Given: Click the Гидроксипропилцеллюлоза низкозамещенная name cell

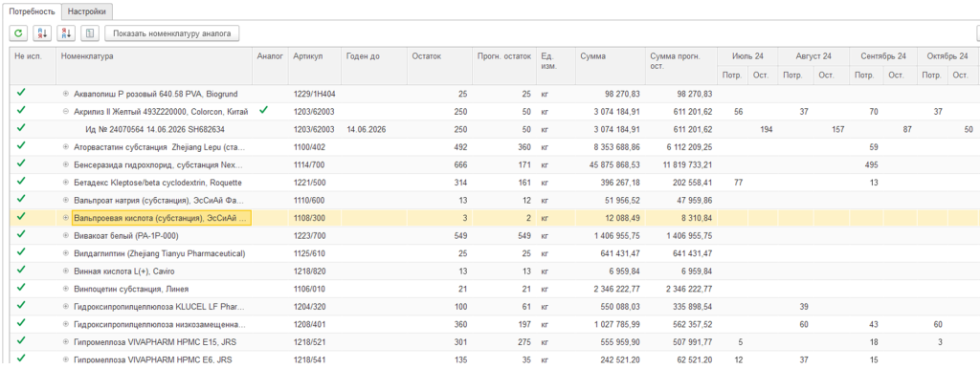Looking at the screenshot, I should (160, 325).
